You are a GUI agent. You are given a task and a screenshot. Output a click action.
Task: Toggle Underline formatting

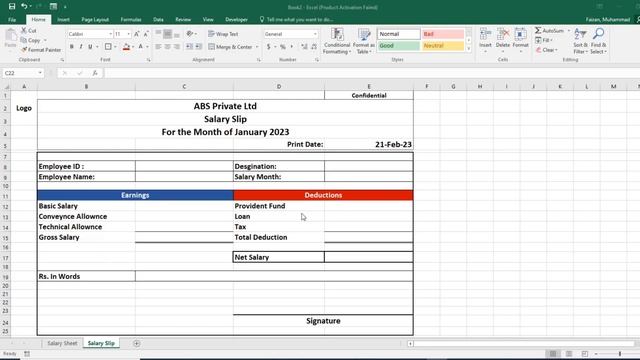[x=90, y=47]
